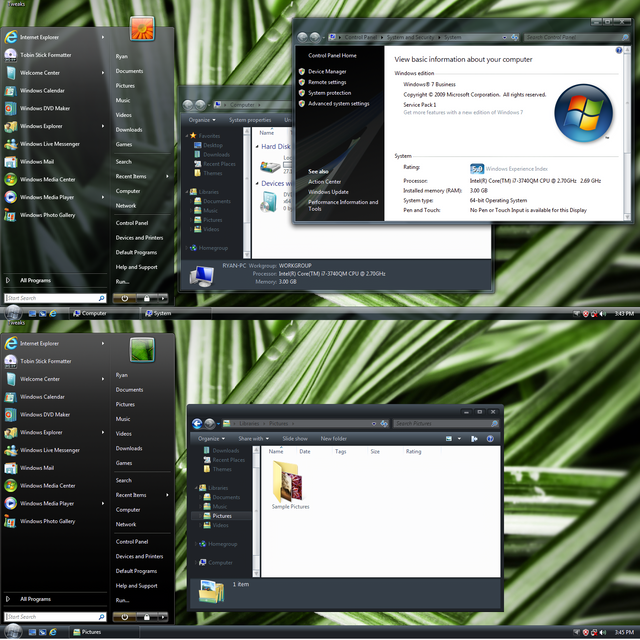The image size is (640, 640).
Task: Click the change view icon in Pictures
Action: [x=449, y=439]
